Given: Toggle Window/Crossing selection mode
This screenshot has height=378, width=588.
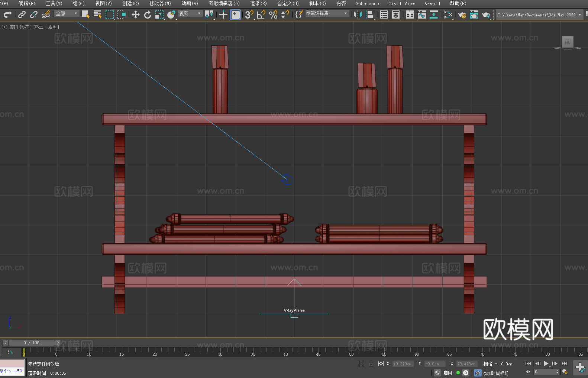Looking at the screenshot, I should click(x=122, y=14).
